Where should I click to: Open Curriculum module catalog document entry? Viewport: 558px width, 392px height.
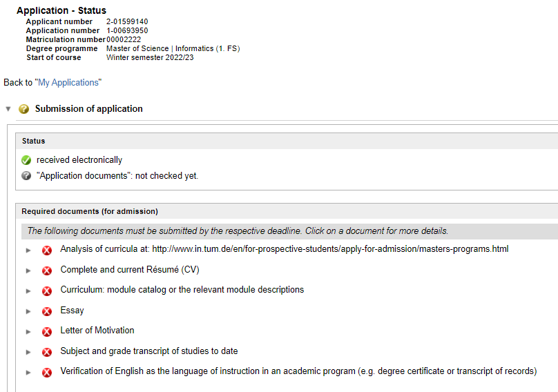click(x=182, y=290)
